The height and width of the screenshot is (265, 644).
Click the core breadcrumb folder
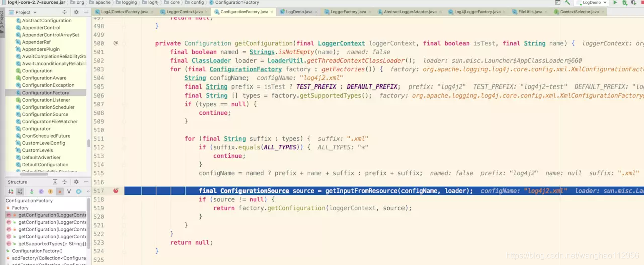[171, 3]
